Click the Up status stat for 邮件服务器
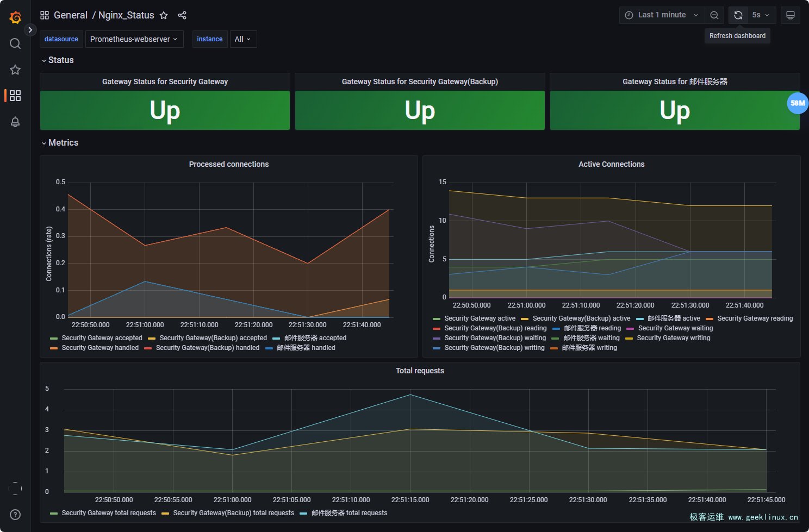This screenshot has width=809, height=532. coord(675,110)
